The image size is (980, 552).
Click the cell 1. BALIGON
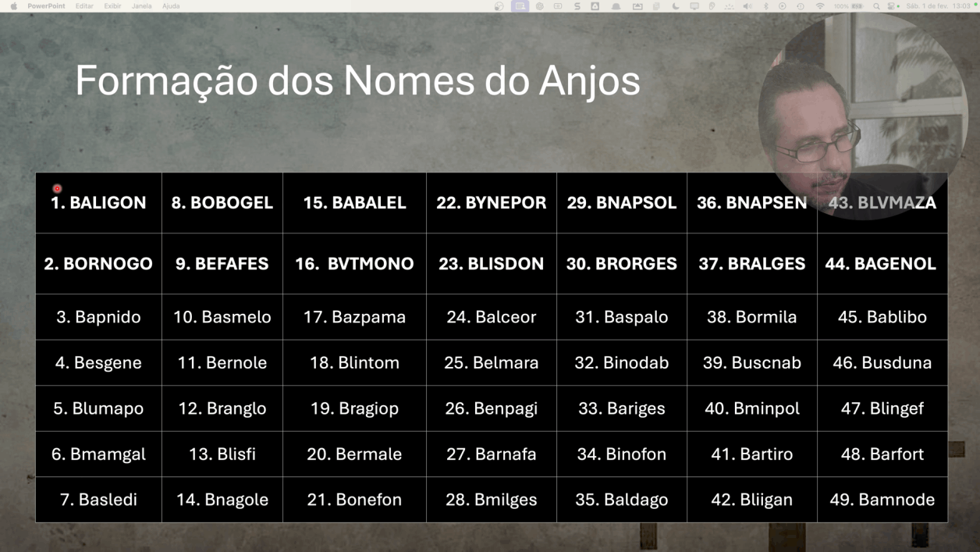click(98, 203)
